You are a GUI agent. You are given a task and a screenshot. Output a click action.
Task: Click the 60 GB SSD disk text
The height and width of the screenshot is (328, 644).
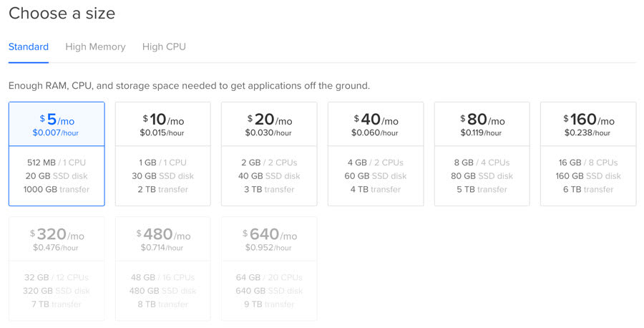pos(376,176)
